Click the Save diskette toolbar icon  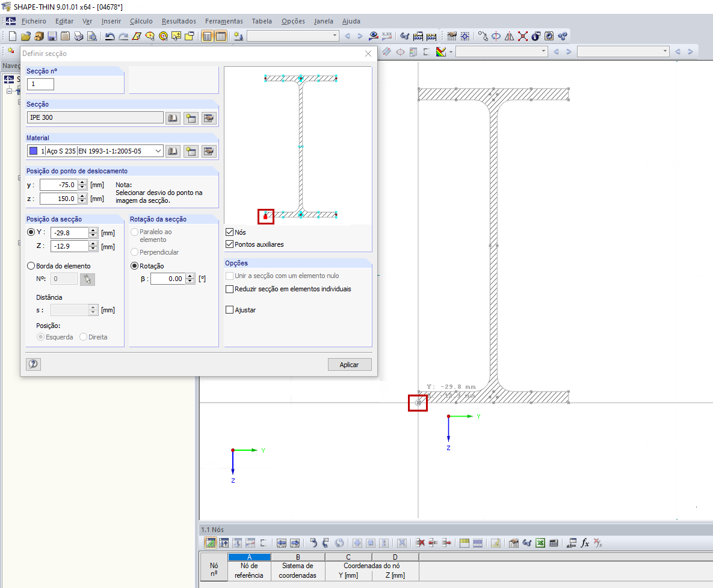[52, 36]
